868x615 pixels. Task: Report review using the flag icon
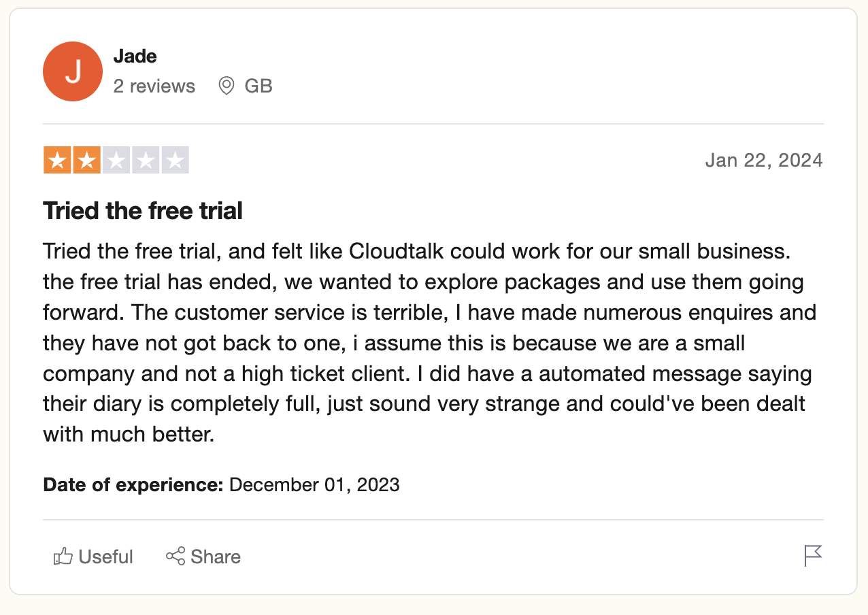(813, 556)
